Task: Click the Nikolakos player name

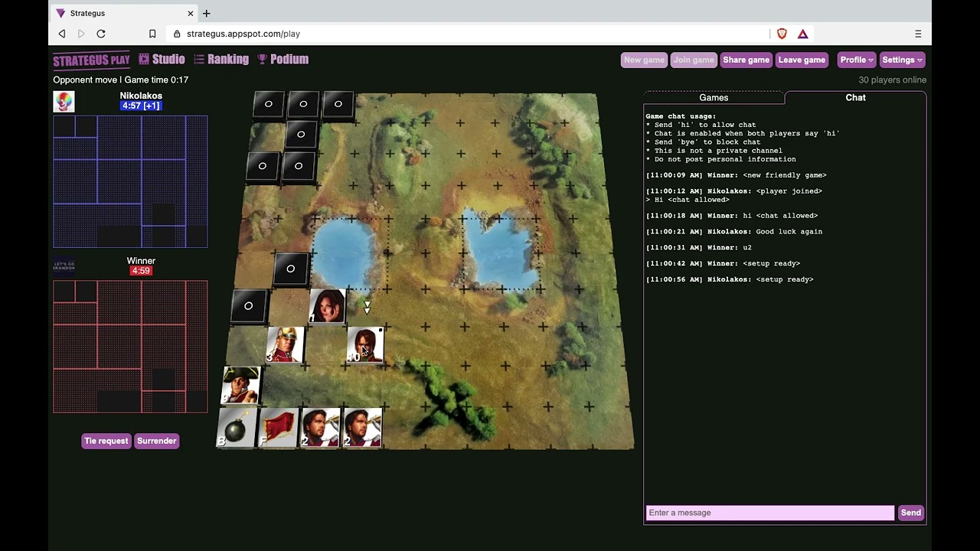Action: click(x=141, y=96)
